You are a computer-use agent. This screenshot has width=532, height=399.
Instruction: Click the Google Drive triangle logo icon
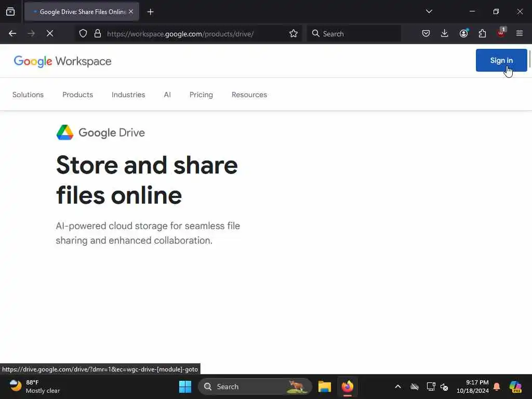click(x=65, y=132)
